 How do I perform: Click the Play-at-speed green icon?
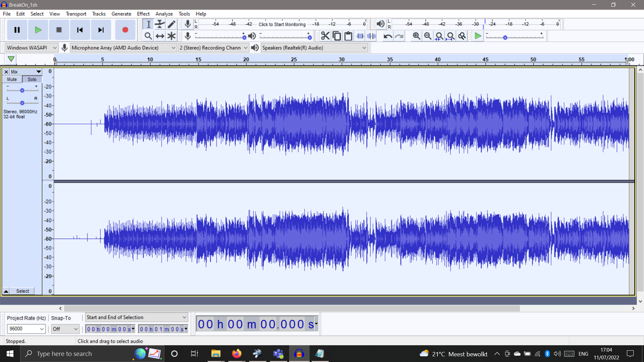click(x=478, y=36)
